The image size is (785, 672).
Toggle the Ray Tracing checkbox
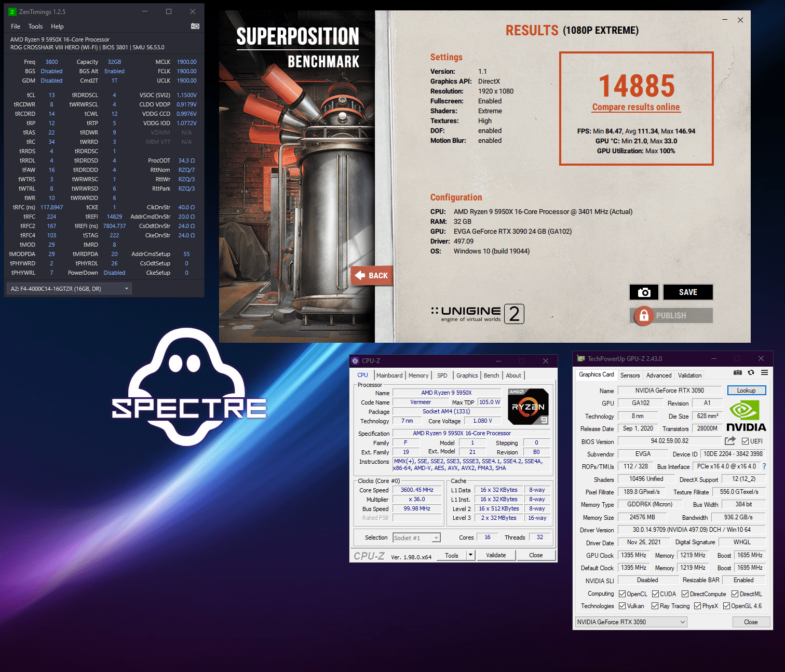click(655, 606)
